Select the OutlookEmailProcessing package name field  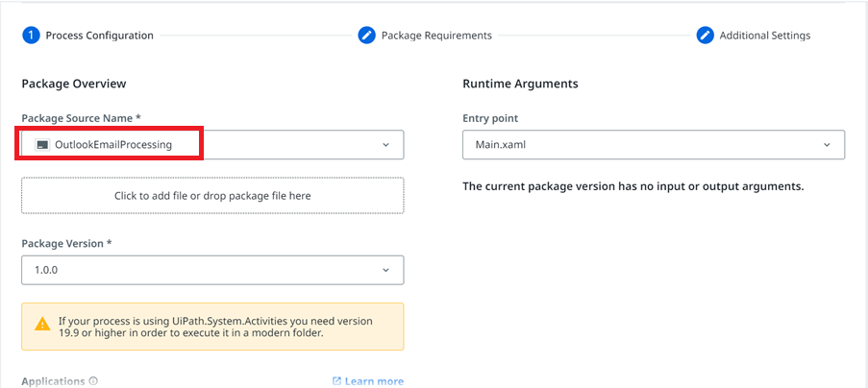pyautogui.click(x=212, y=145)
